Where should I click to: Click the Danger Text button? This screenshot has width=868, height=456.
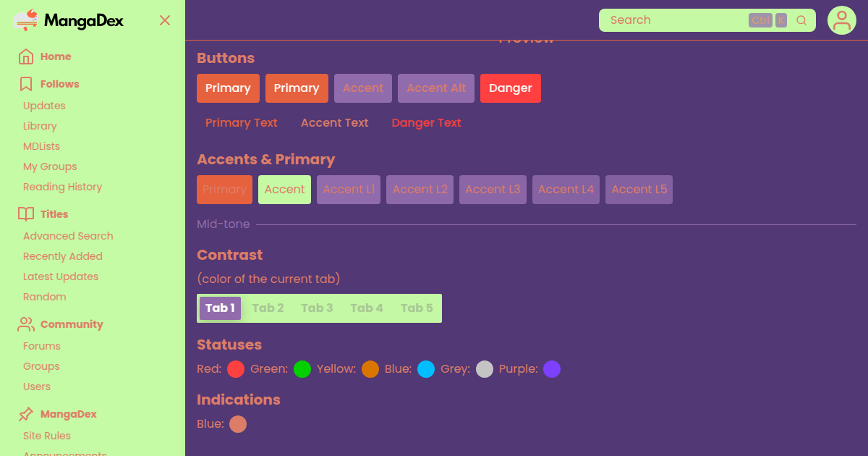click(x=426, y=123)
